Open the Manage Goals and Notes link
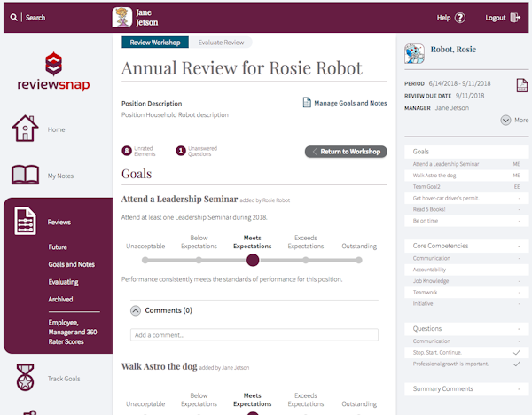 [350, 103]
